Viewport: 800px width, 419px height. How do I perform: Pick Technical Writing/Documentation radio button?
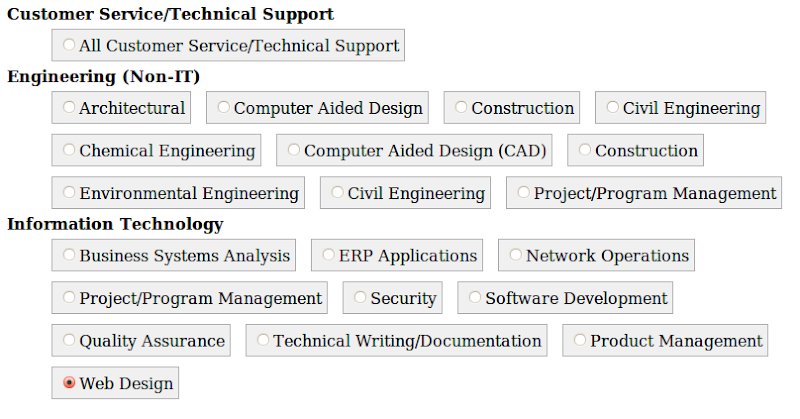coord(262,341)
